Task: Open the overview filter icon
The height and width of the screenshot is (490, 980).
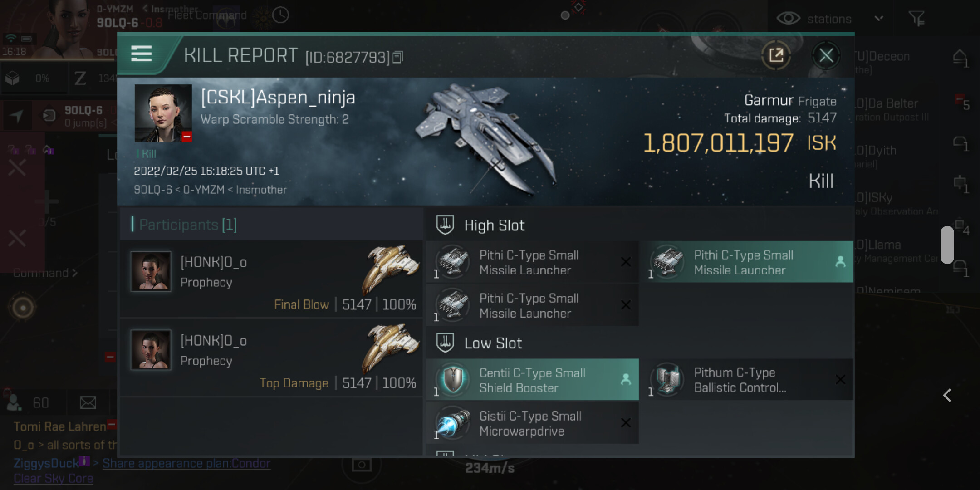Action: [x=916, y=19]
